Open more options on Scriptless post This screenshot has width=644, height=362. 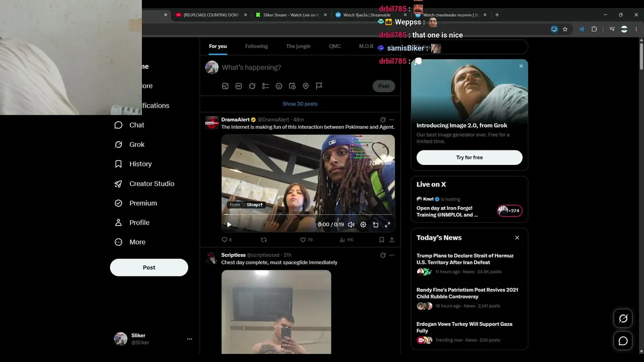click(x=392, y=255)
